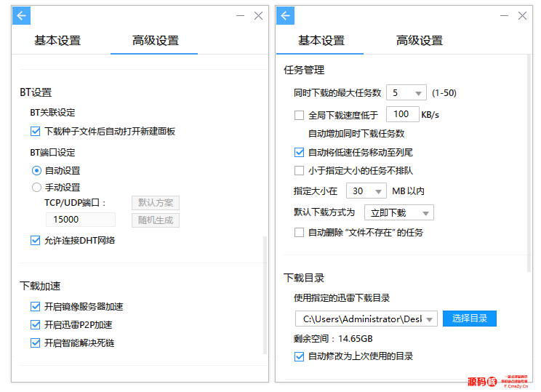The width and height of the screenshot is (541, 392).
Task: Toggle 开启智能解决死链 checkbox
Action: point(35,343)
